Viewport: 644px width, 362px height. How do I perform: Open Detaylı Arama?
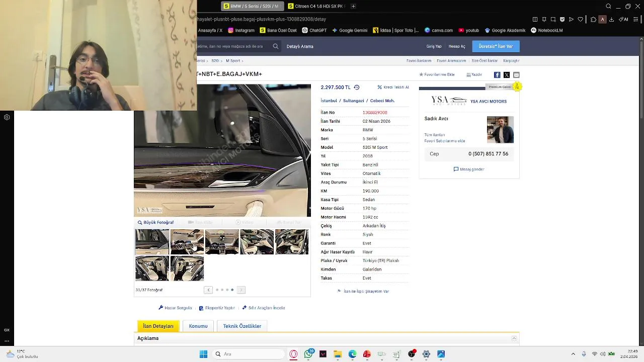click(x=300, y=46)
